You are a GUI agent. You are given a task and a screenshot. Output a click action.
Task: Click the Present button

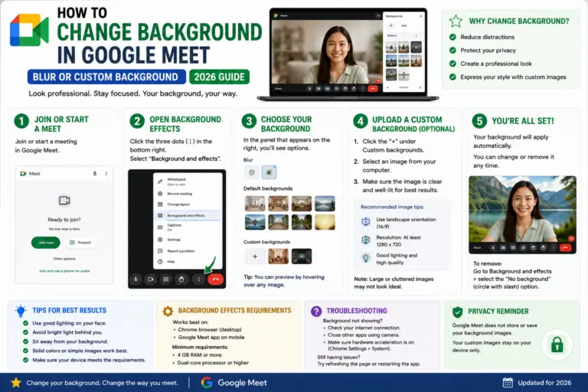tap(80, 243)
